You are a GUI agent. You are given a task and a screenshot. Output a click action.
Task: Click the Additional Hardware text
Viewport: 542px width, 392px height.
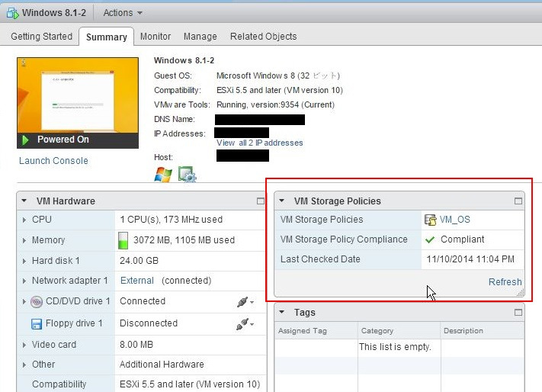pyautogui.click(x=162, y=365)
